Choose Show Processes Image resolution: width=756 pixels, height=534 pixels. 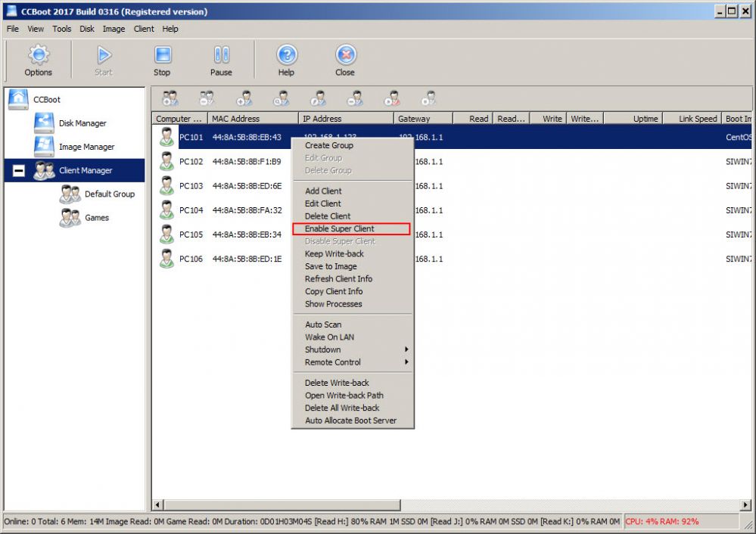pyautogui.click(x=353, y=303)
